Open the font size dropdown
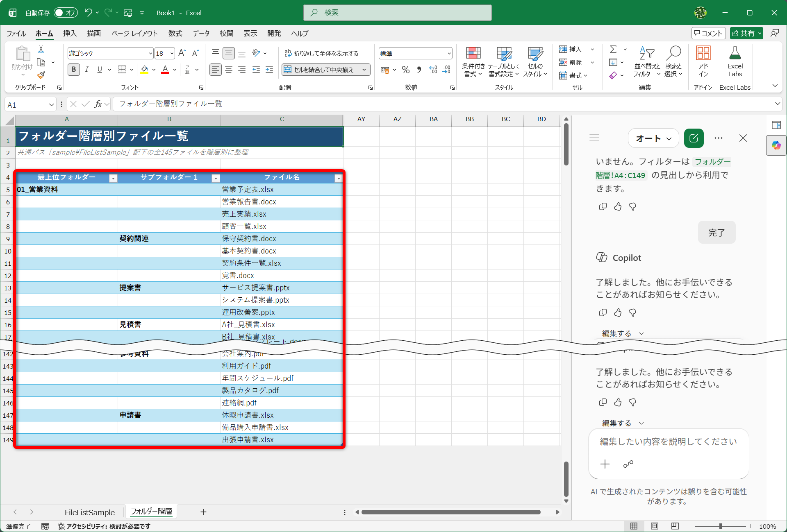 pyautogui.click(x=172, y=53)
